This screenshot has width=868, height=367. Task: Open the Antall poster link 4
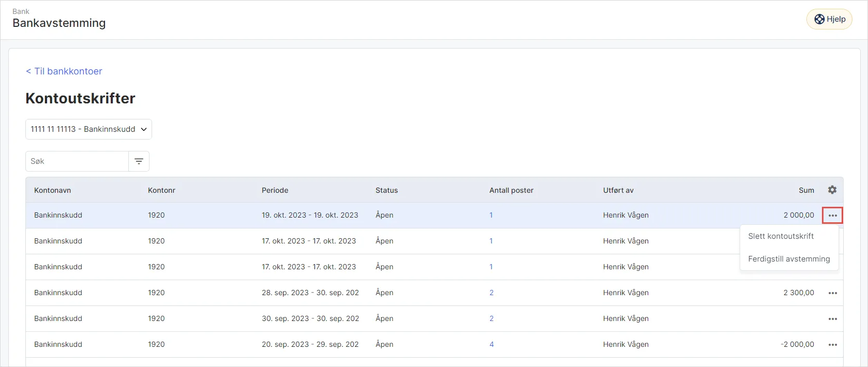click(x=491, y=344)
